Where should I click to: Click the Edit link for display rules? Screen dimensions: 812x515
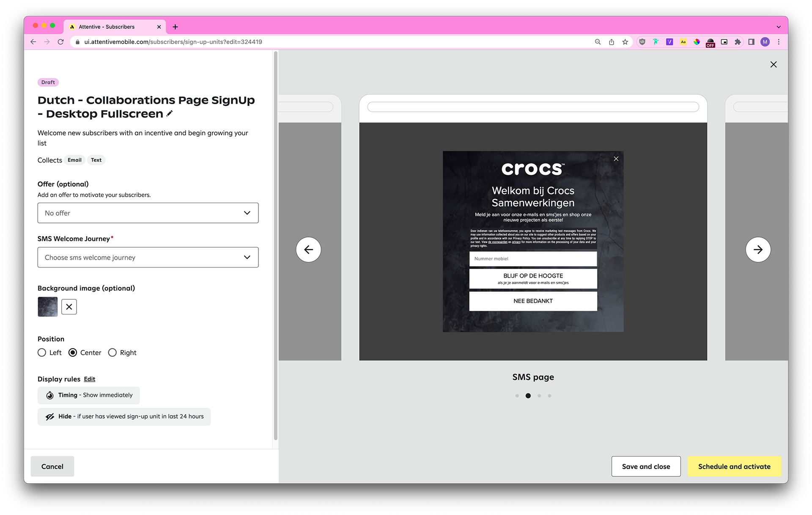pos(89,379)
